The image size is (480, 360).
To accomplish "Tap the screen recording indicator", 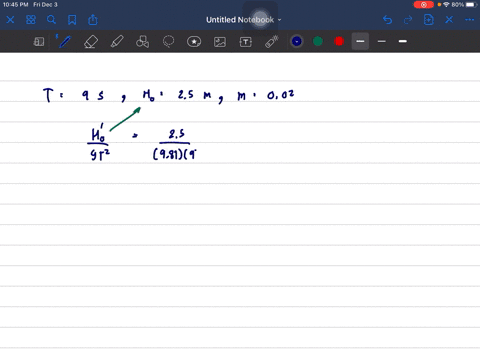I will pyautogui.click(x=424, y=5).
